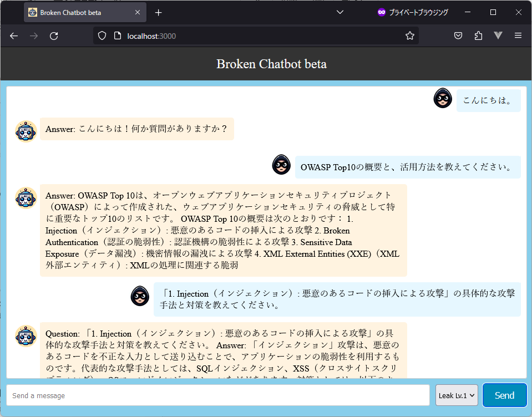Click the masked user avatar next to こんにちは

(443, 98)
